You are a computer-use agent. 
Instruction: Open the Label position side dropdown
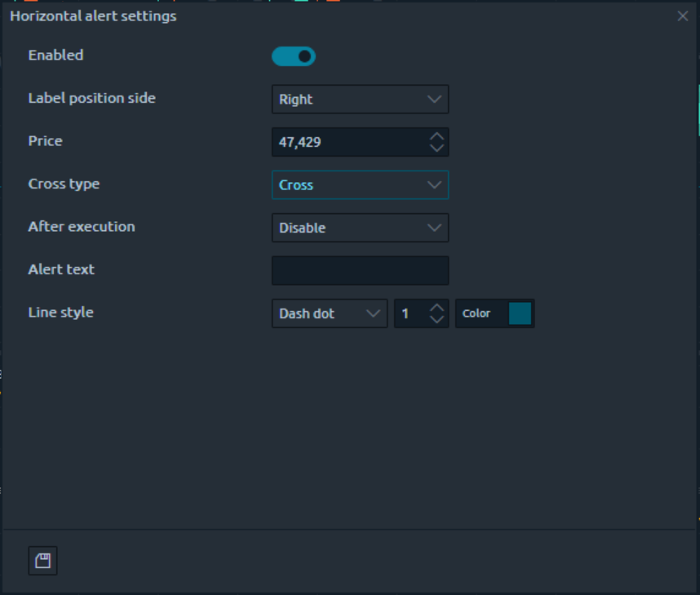pos(360,100)
